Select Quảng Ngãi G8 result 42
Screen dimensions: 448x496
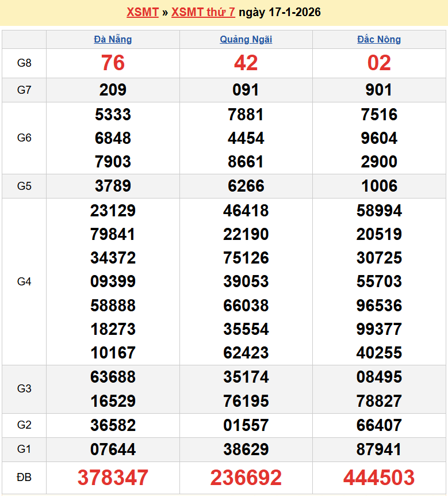coord(246,63)
